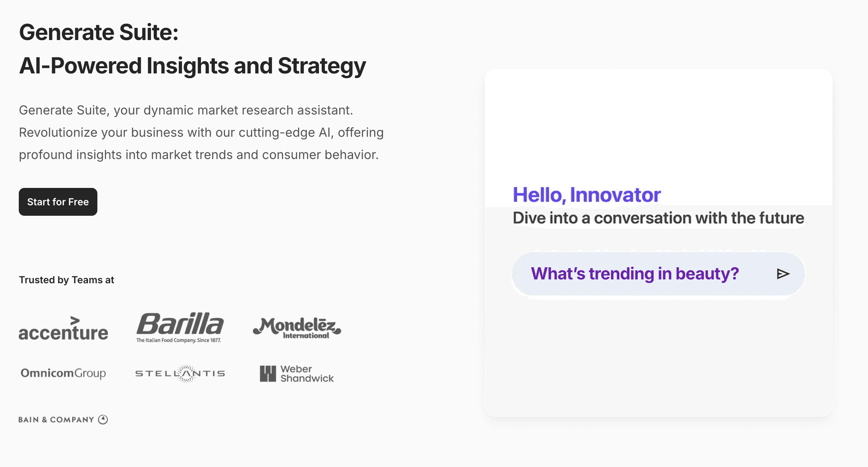
Task: Click the Stellantis logo
Action: point(180,373)
